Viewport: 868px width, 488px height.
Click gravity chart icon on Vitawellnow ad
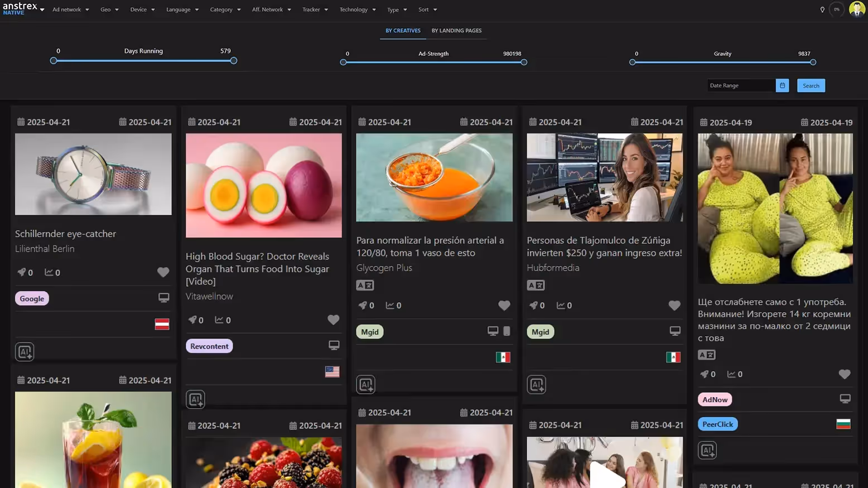[x=219, y=320]
